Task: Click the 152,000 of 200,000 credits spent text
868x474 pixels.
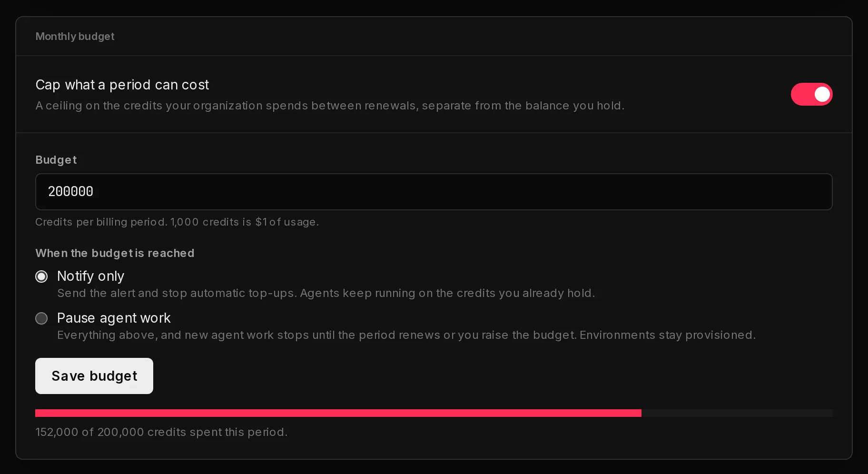Action: click(x=161, y=432)
